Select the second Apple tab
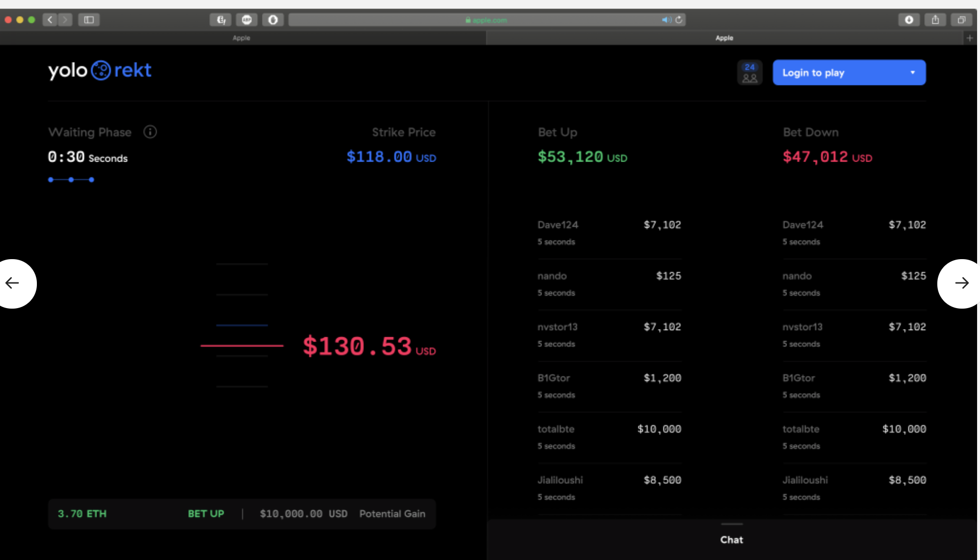 [x=724, y=38]
